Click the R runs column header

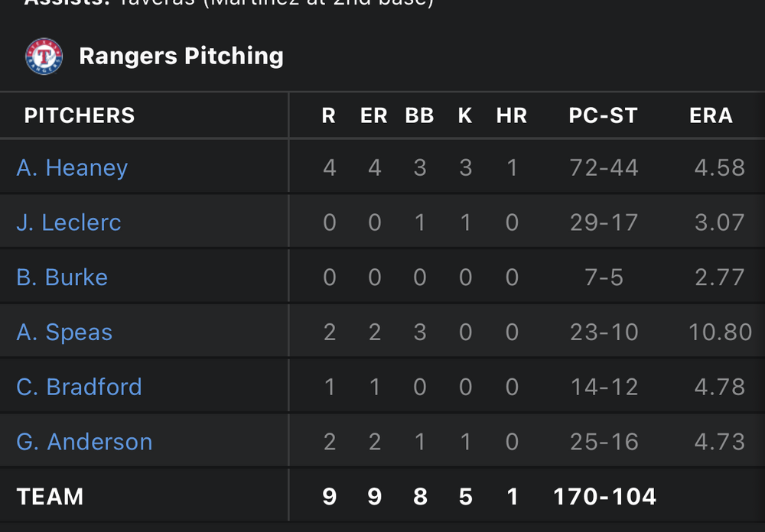(328, 115)
